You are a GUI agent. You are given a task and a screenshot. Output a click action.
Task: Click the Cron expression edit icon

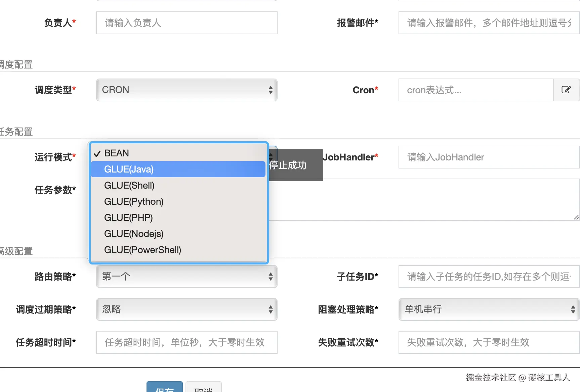[566, 90]
